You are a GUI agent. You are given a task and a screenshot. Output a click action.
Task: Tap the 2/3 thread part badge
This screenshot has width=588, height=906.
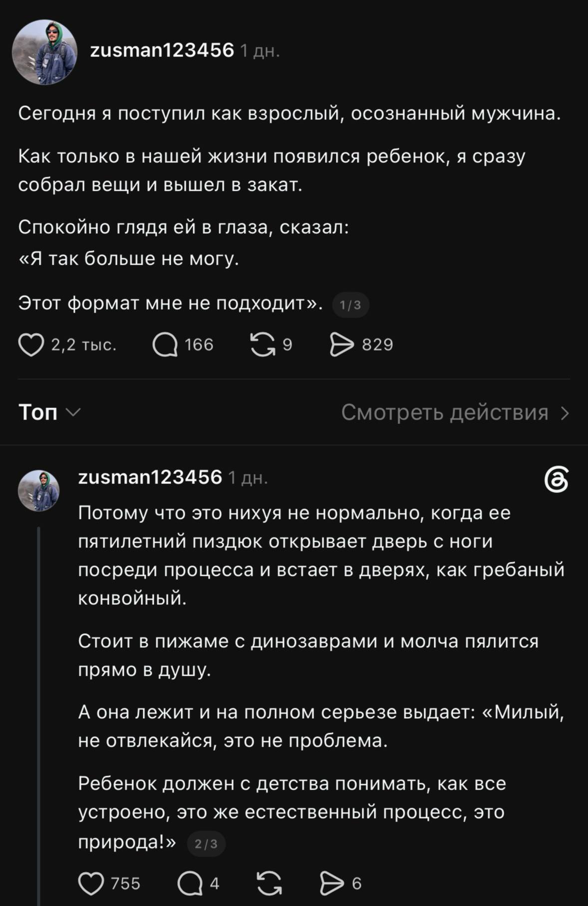point(206,844)
